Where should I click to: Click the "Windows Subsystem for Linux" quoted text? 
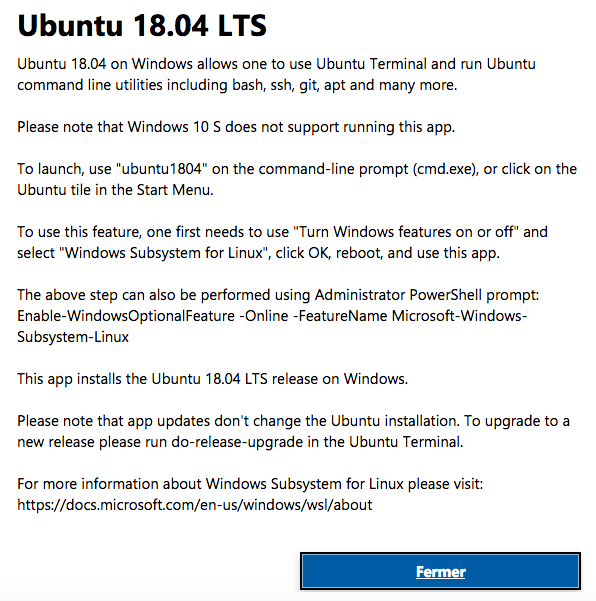click(165, 253)
